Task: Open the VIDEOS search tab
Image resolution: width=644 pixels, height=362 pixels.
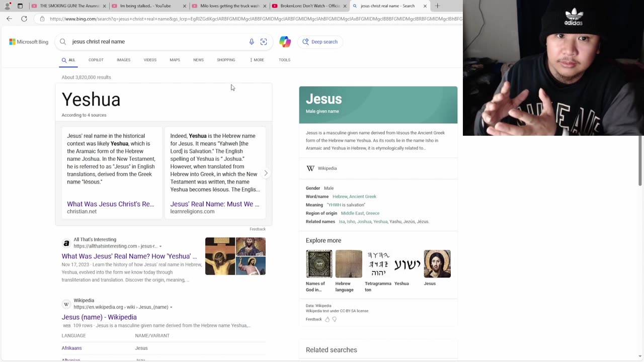Action: 150,60
